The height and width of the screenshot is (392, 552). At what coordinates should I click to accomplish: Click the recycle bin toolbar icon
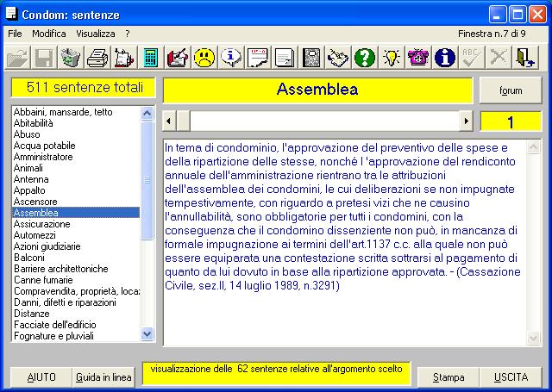click(71, 58)
